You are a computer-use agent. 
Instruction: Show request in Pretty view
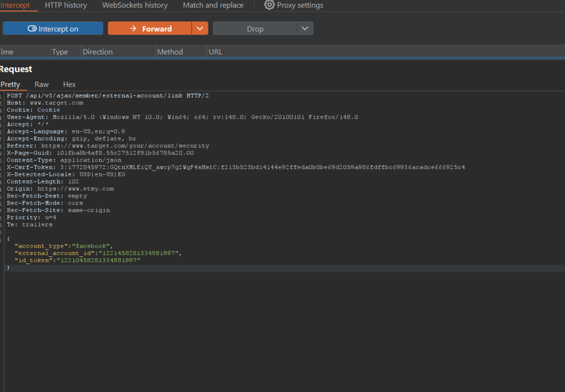click(10, 84)
